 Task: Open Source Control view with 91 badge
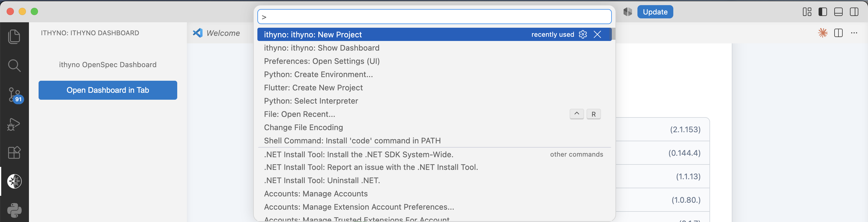[x=15, y=95]
